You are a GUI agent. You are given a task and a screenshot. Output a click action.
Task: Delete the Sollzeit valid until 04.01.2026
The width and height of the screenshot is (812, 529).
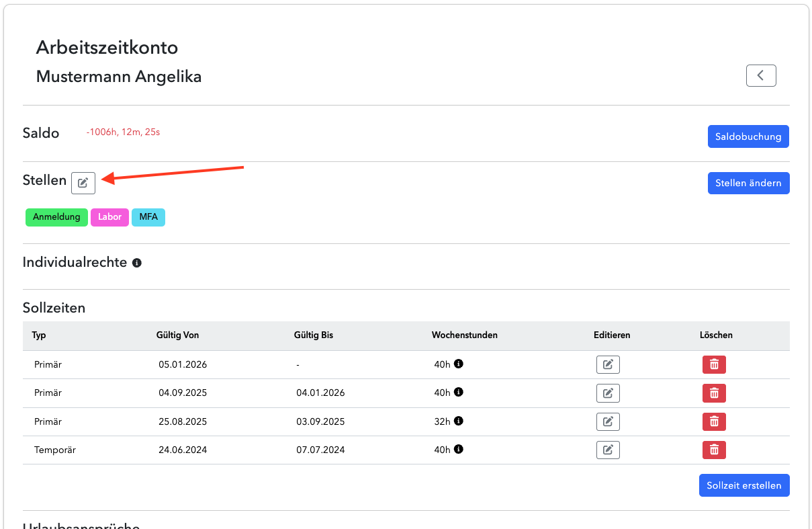point(714,393)
